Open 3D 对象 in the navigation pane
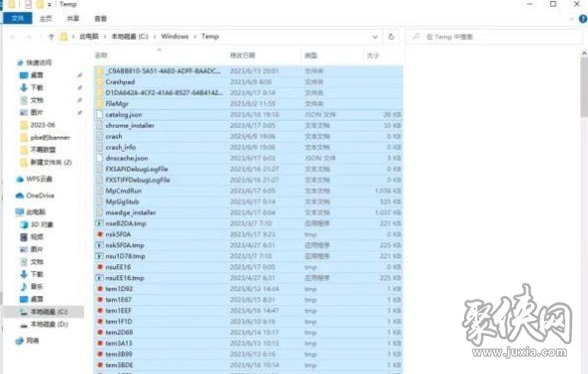This screenshot has width=588, height=374. point(42,224)
